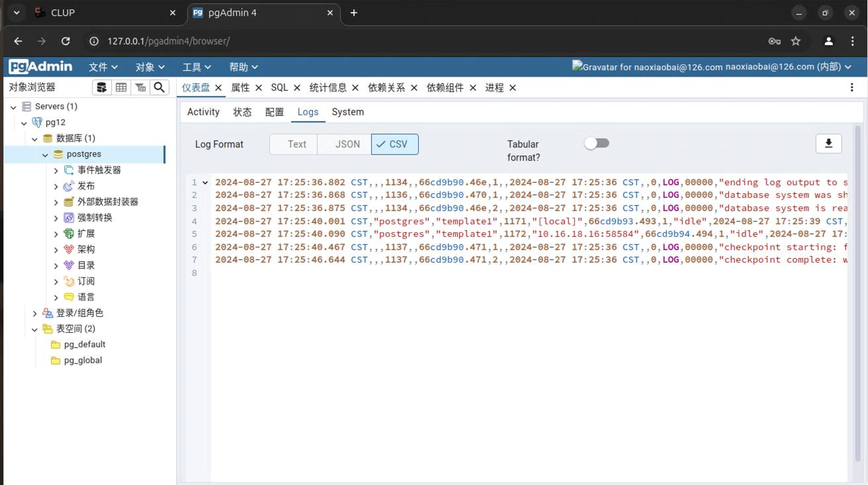Click the browser password key icon
Screen dimensions: 868x485
point(774,41)
